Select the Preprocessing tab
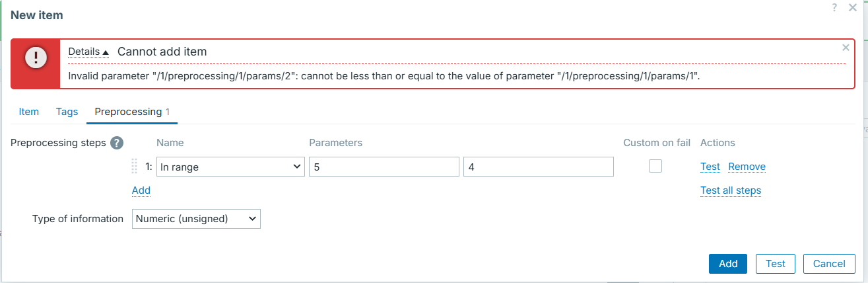This screenshot has width=868, height=283. pos(129,112)
